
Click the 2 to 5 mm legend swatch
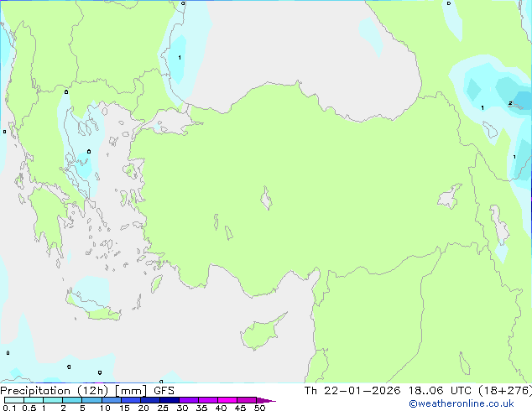(x=72, y=400)
